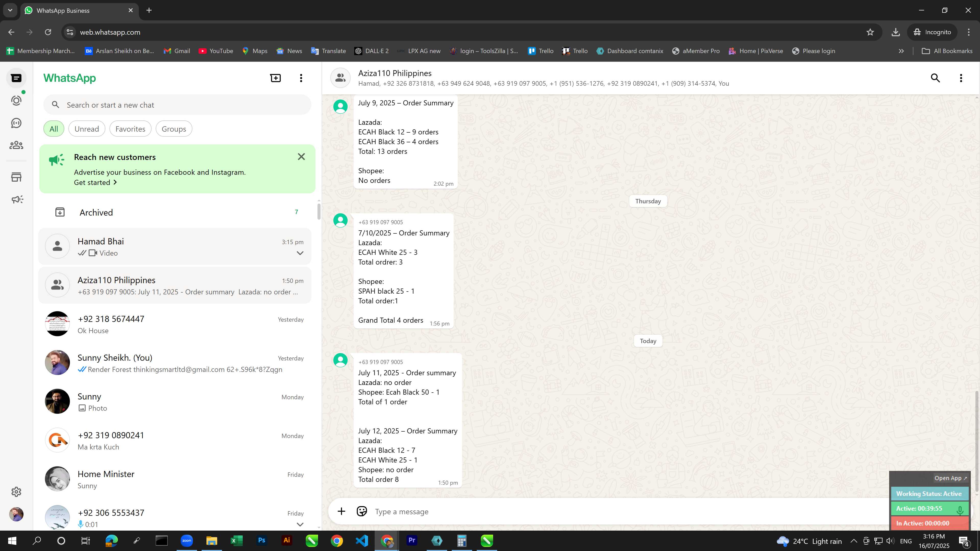This screenshot has height=551, width=980.
Task: Expand the +92 306 5553437 chat options chevron
Action: (300, 524)
